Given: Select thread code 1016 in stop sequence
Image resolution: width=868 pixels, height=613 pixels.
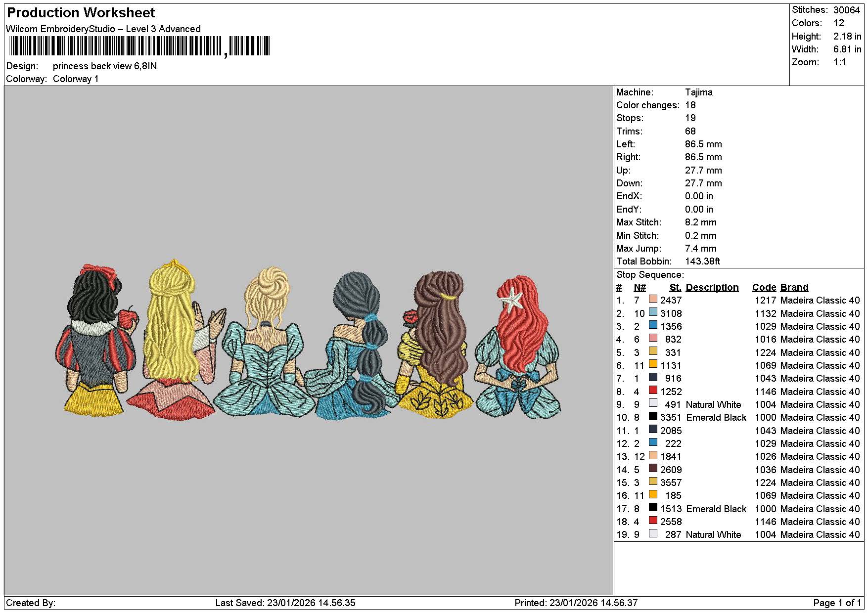Looking at the screenshot, I should 766,339.
